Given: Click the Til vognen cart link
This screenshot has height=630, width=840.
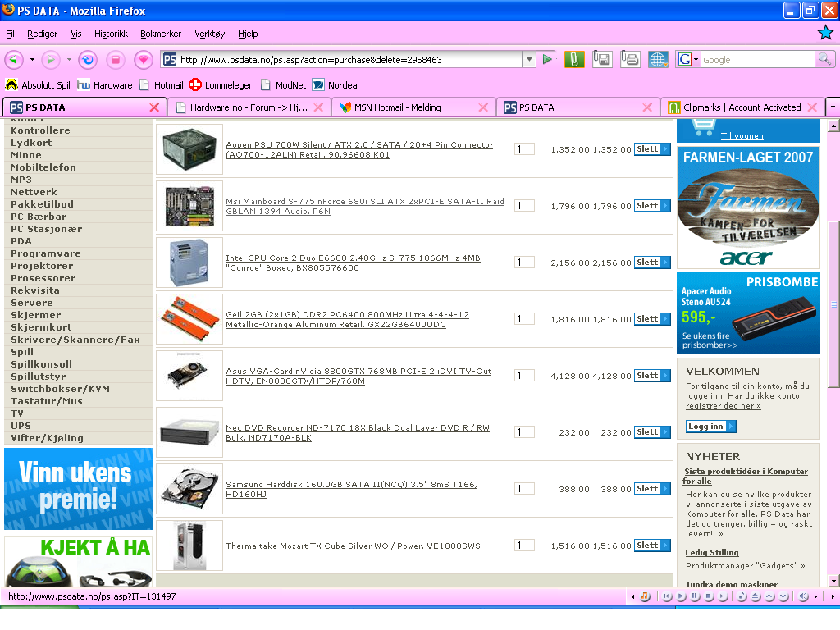Looking at the screenshot, I should (x=742, y=135).
